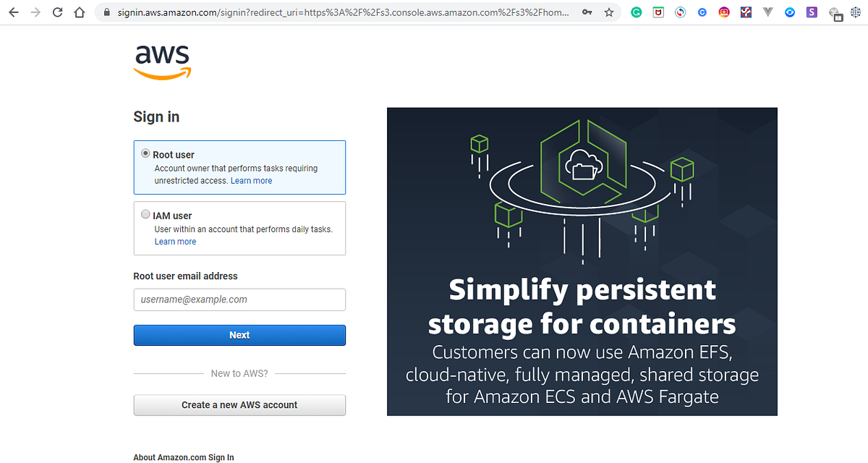Select the IAM user radio button
Screen dimensions: 868x463
pyautogui.click(x=145, y=214)
